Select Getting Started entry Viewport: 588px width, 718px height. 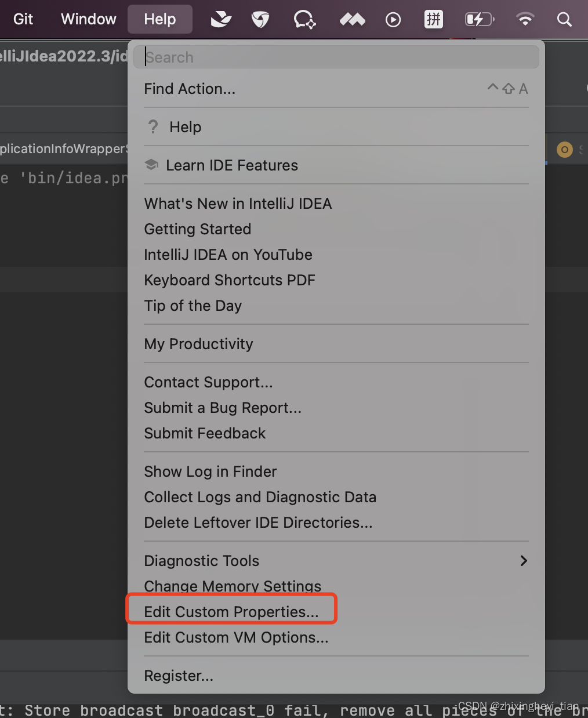336,229
